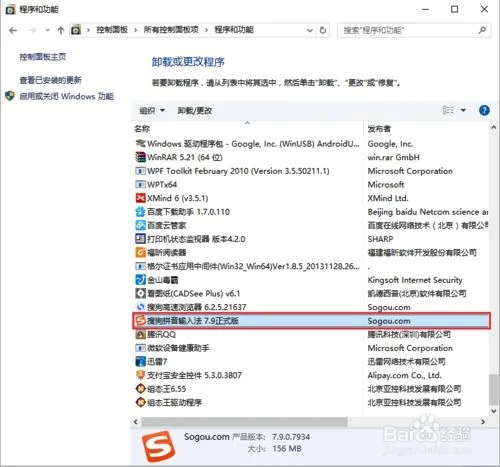Select the Alipay.com Co., Ltd. publisher cell
The image size is (500, 467).
[404, 375]
